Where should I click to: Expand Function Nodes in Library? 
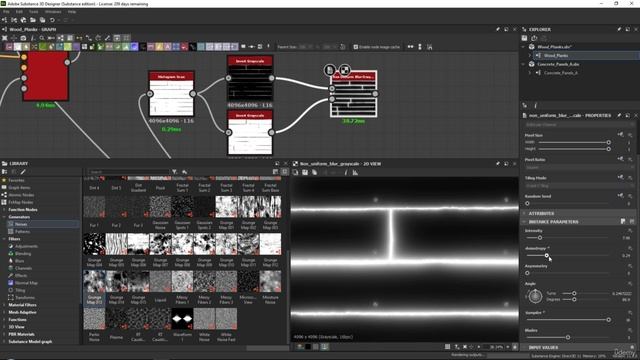click(x=4, y=210)
